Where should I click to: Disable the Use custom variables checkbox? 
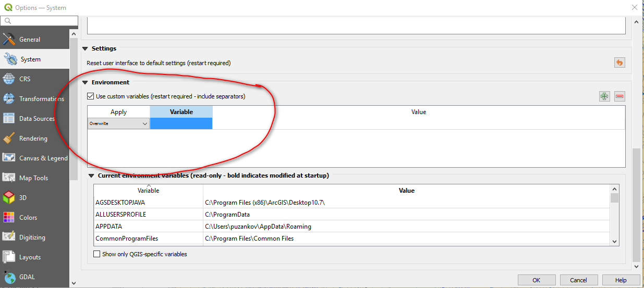[91, 96]
